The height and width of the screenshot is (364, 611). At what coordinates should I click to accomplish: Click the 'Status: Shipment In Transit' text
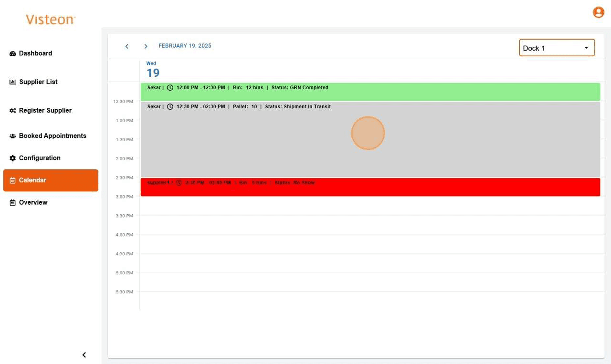coord(298,107)
